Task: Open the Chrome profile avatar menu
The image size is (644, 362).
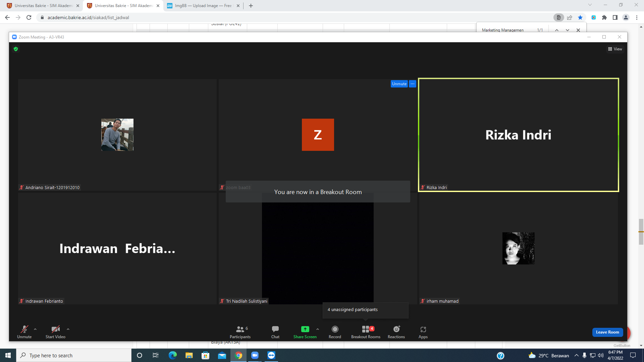Action: tap(626, 17)
